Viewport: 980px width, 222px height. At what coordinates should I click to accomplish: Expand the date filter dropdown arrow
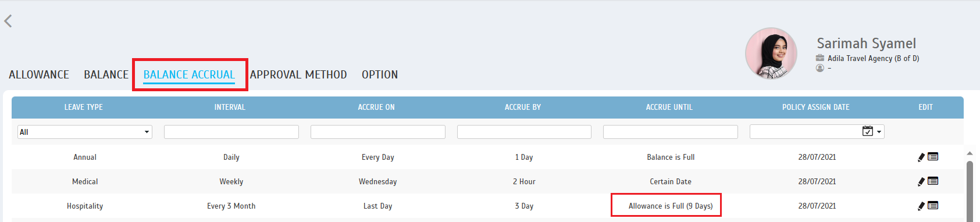(879, 132)
